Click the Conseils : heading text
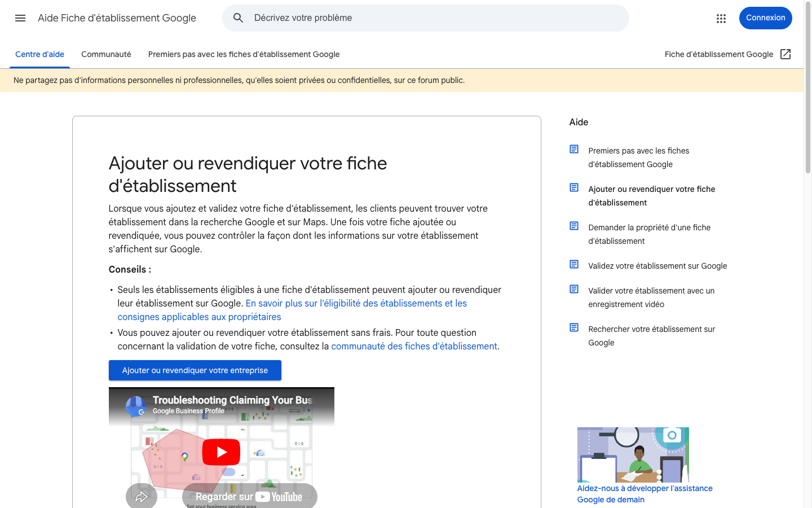 [x=130, y=269]
